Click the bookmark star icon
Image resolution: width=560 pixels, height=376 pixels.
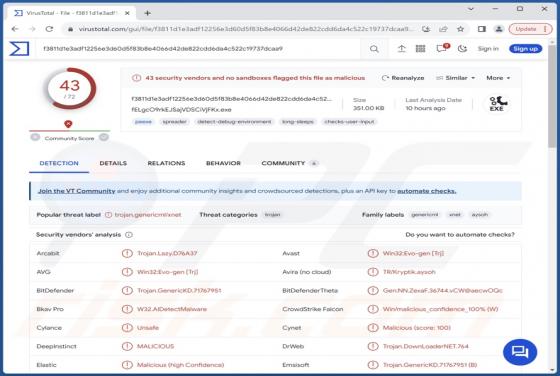click(x=460, y=29)
